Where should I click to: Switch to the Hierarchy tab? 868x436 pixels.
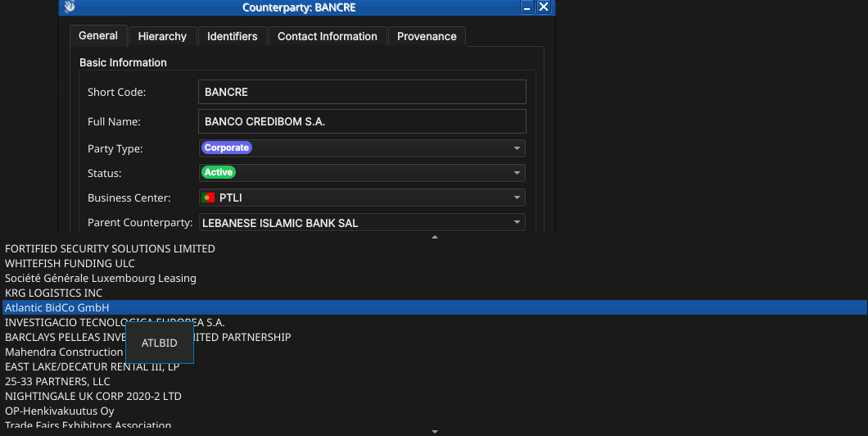click(x=162, y=37)
